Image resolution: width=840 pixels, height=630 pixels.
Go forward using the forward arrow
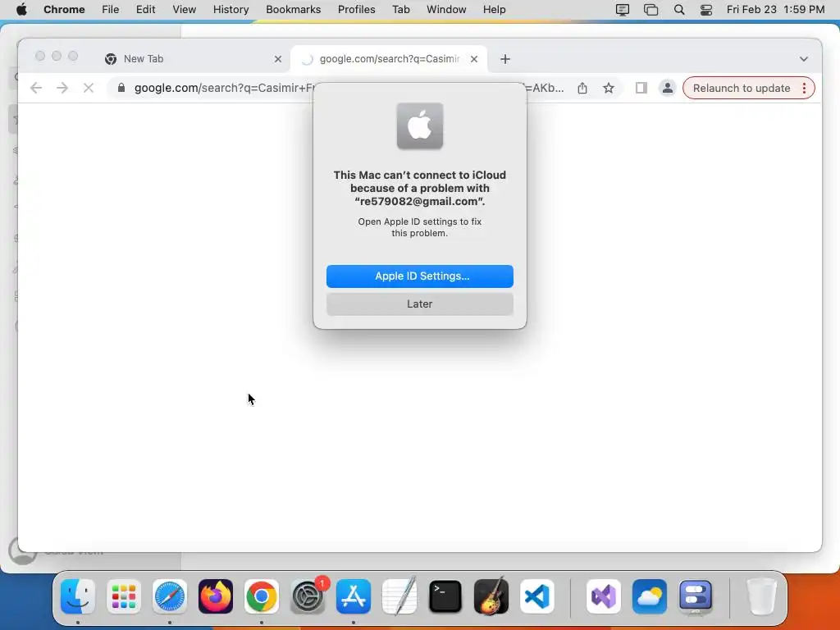coord(62,88)
